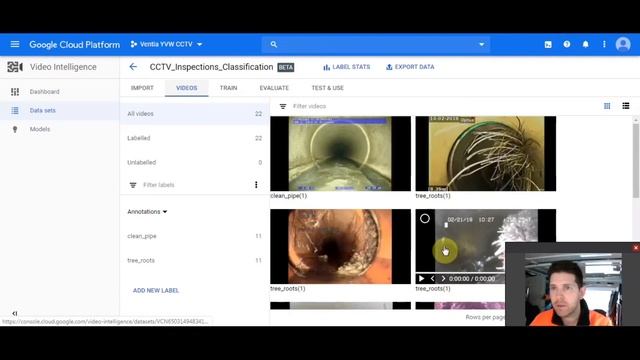Click the Filter labels field
The height and width of the screenshot is (360, 640).
(159, 185)
